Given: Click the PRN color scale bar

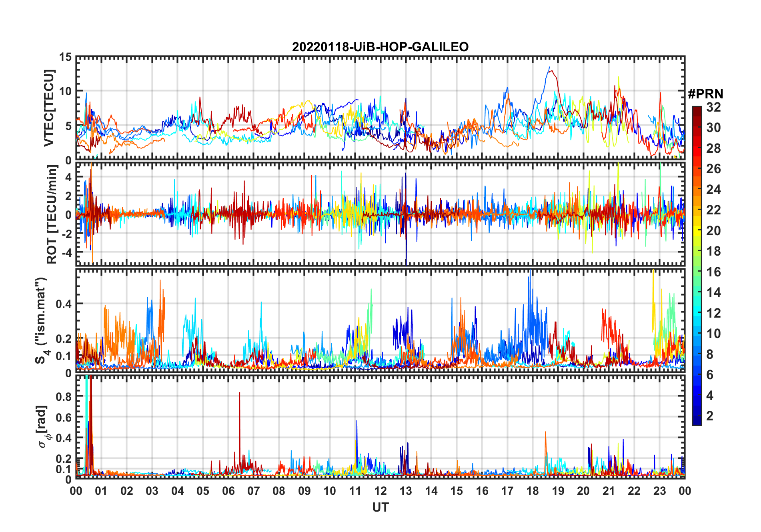Looking at the screenshot, I should pyautogui.click(x=697, y=266).
